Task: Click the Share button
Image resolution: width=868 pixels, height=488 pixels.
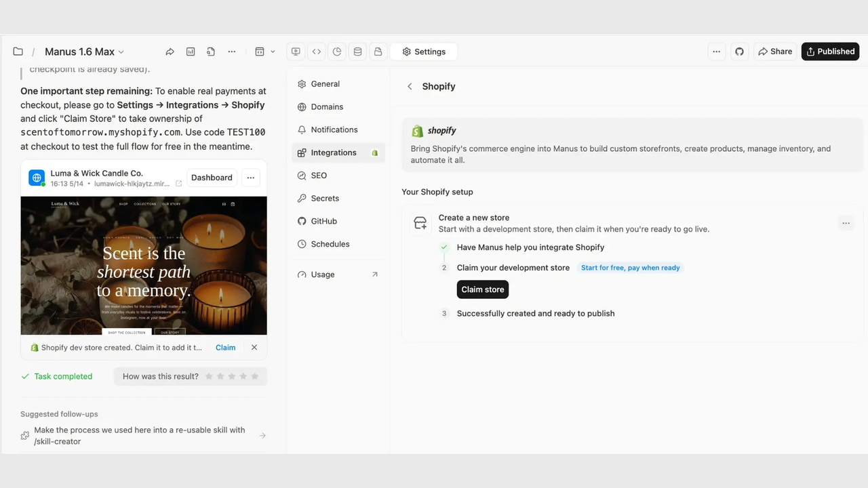Action: tap(775, 52)
